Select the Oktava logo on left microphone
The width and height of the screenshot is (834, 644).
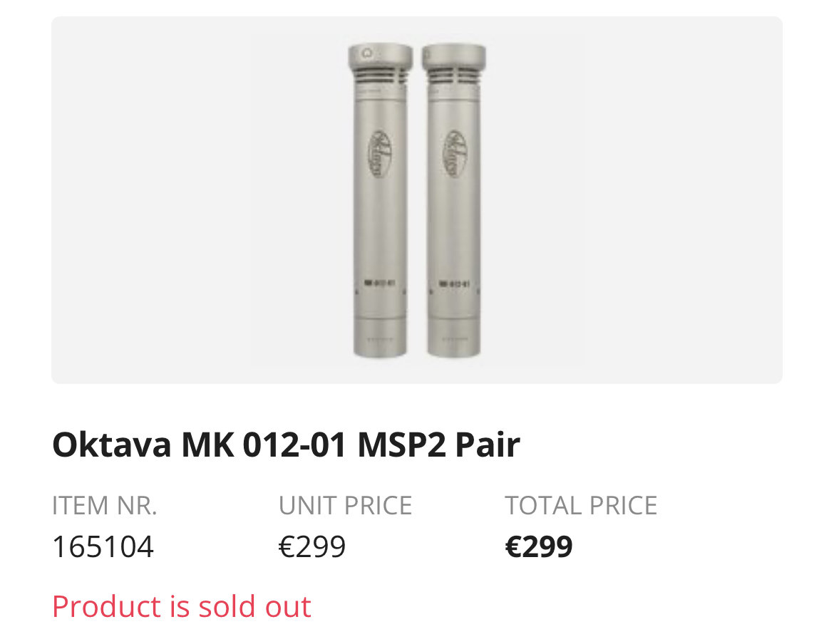381,154
